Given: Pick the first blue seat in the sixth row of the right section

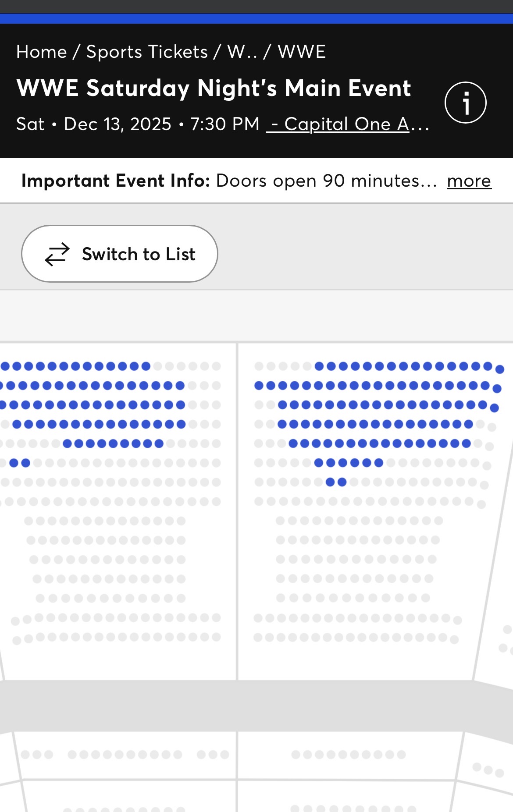Looking at the screenshot, I should [319, 463].
